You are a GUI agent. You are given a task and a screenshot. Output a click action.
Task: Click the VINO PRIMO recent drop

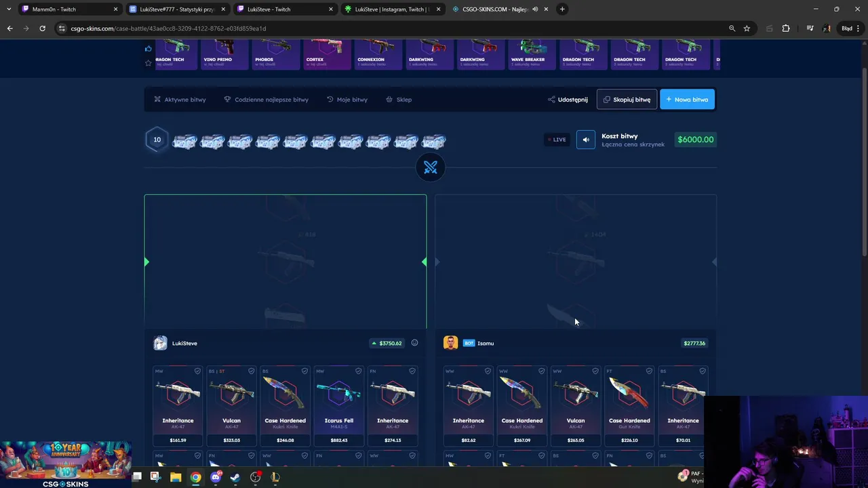pyautogui.click(x=224, y=54)
